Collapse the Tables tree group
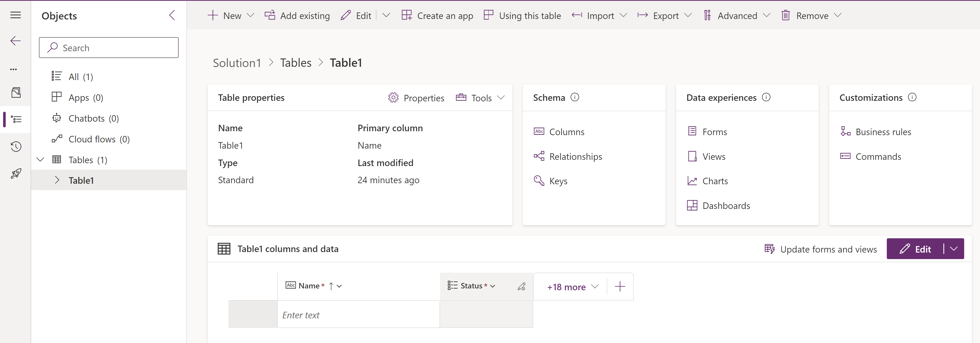This screenshot has width=980, height=343. tap(40, 160)
